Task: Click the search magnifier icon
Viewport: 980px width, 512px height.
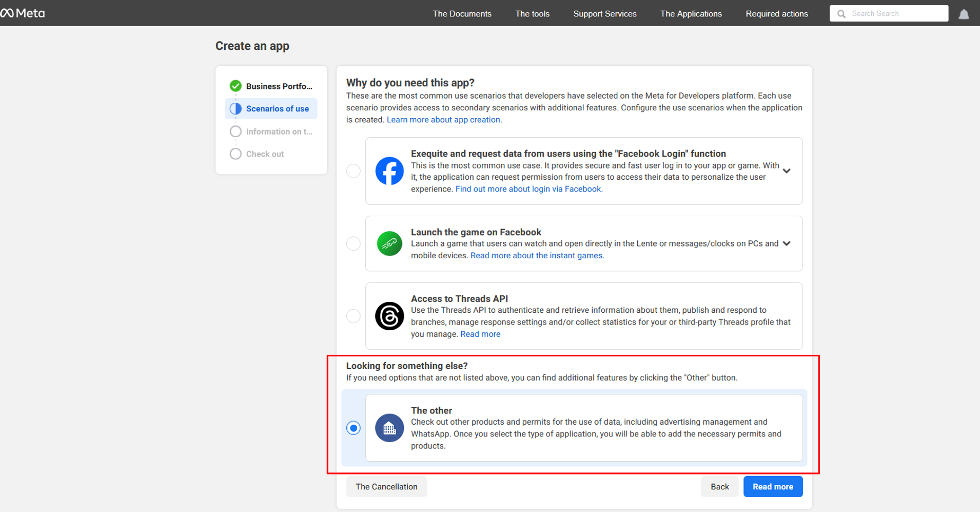Action: tap(841, 14)
